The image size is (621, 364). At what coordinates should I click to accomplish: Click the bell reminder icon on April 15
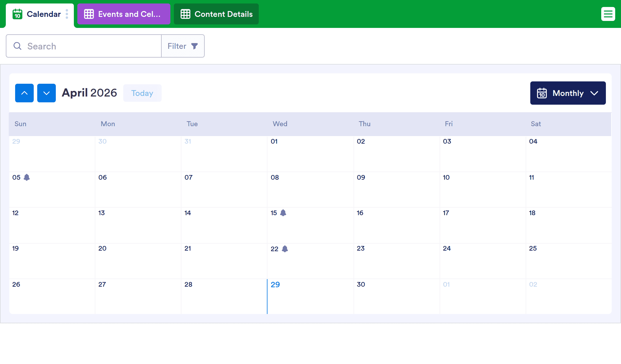(283, 213)
